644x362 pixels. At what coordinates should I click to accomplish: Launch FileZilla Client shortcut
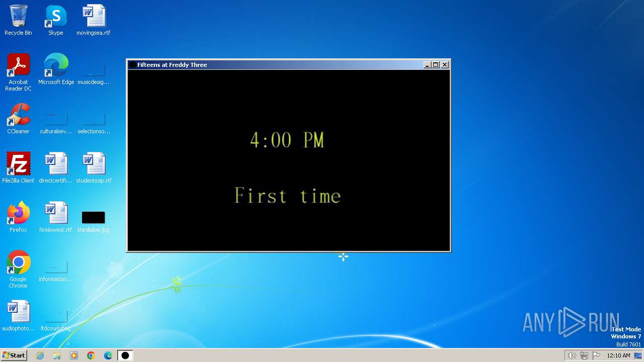pyautogui.click(x=18, y=168)
